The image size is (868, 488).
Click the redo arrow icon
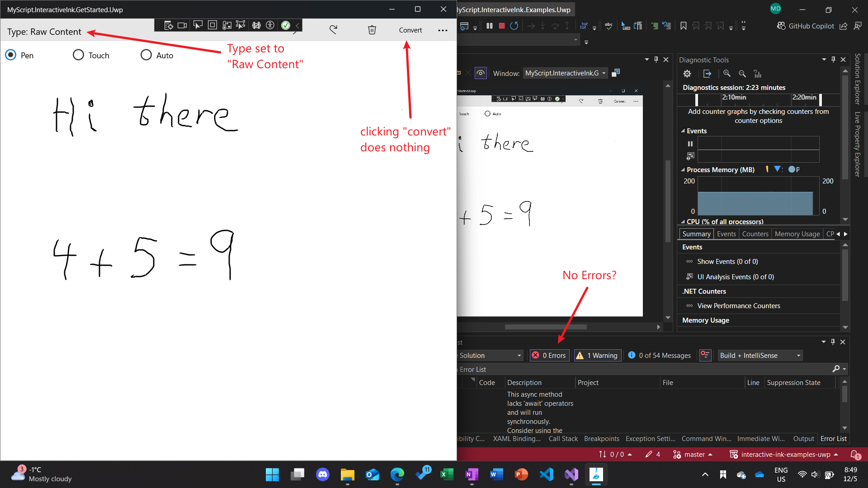coord(333,30)
